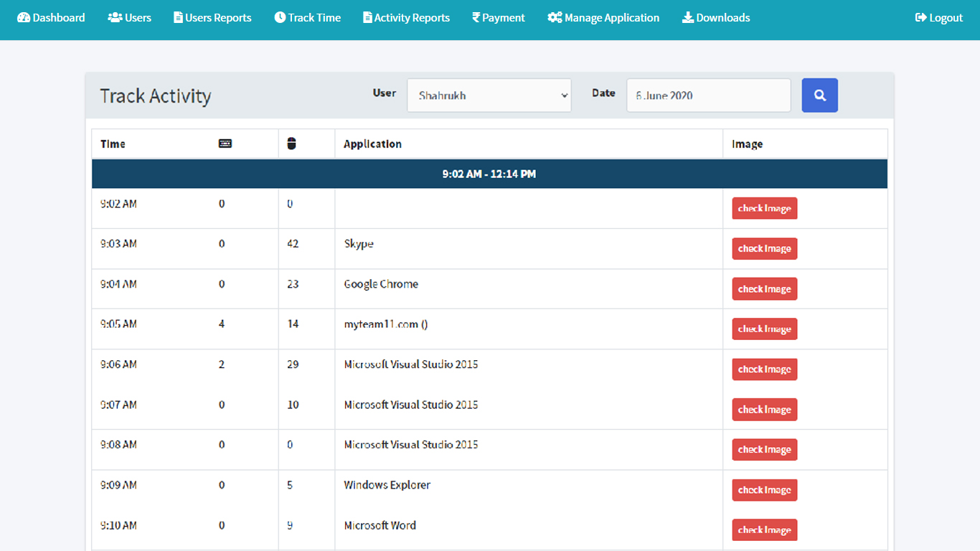
Task: Open the Downloads page
Action: [715, 18]
